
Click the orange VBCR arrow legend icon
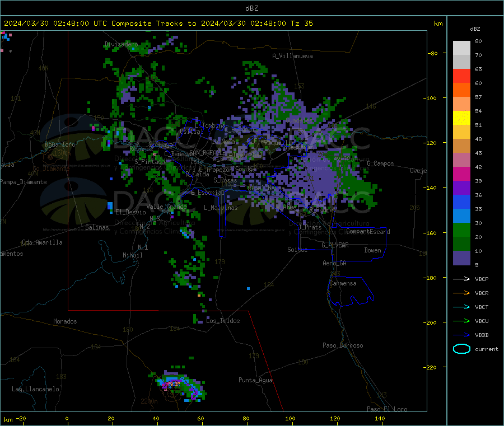[x=461, y=293]
